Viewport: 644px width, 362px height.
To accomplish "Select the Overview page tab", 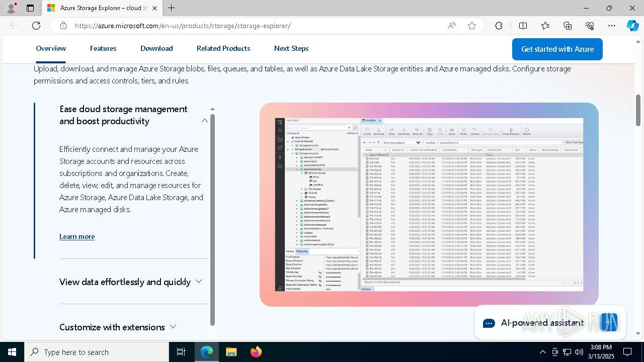I will coord(51,48).
